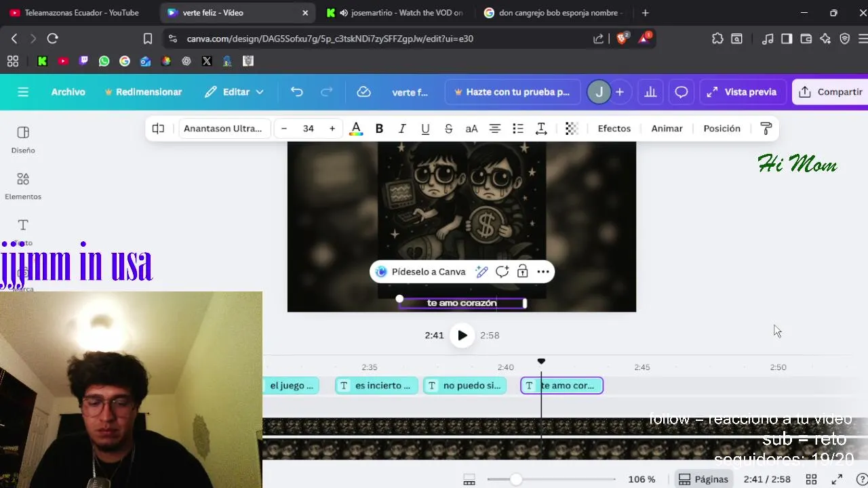Open line spacing options
Image resolution: width=868 pixels, height=488 pixels.
click(x=541, y=128)
